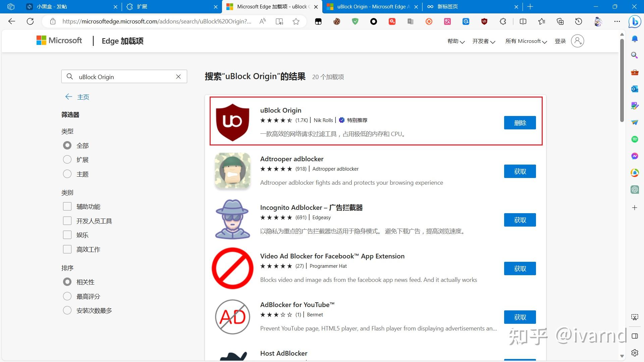Open browser history clock icon

coord(579,21)
